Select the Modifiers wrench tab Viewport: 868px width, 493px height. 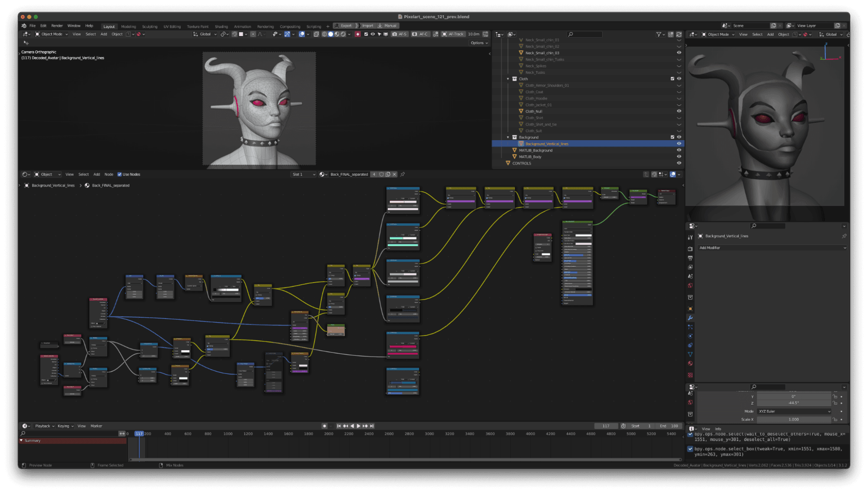[x=690, y=318]
